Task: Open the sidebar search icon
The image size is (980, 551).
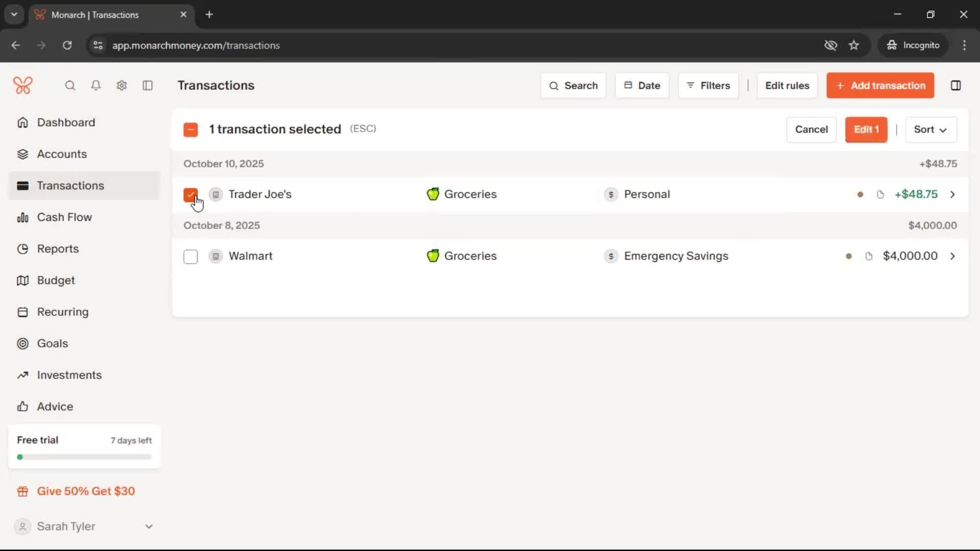Action: click(x=70, y=86)
